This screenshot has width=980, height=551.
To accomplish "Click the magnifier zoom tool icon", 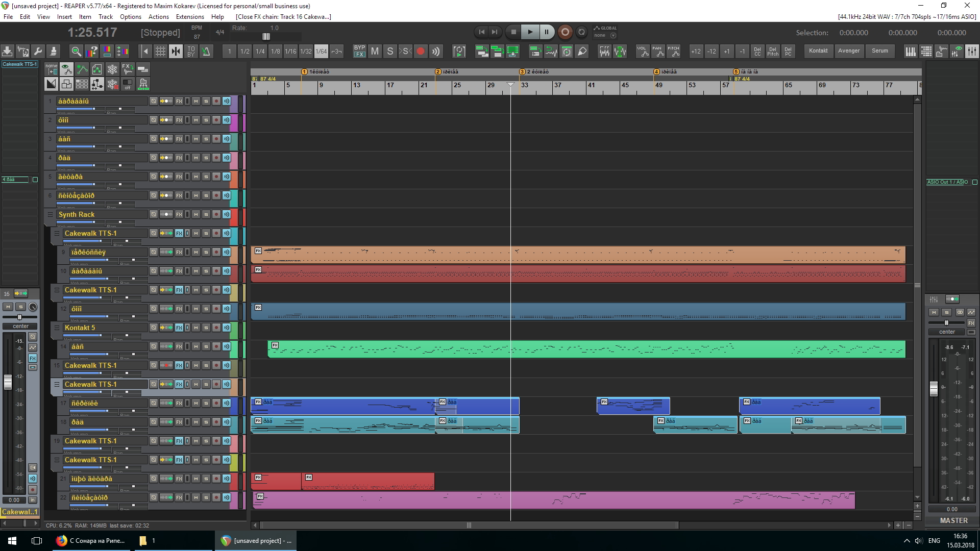I will point(76,51).
